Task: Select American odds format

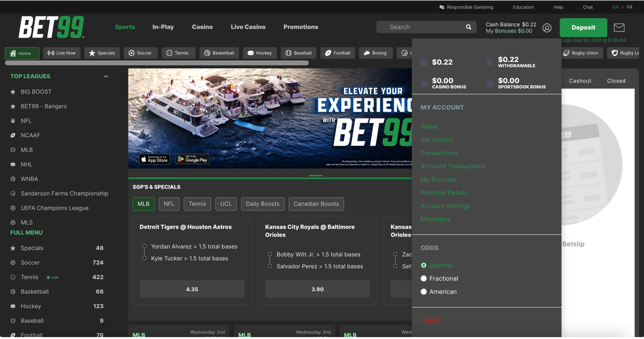Action: [x=423, y=291]
